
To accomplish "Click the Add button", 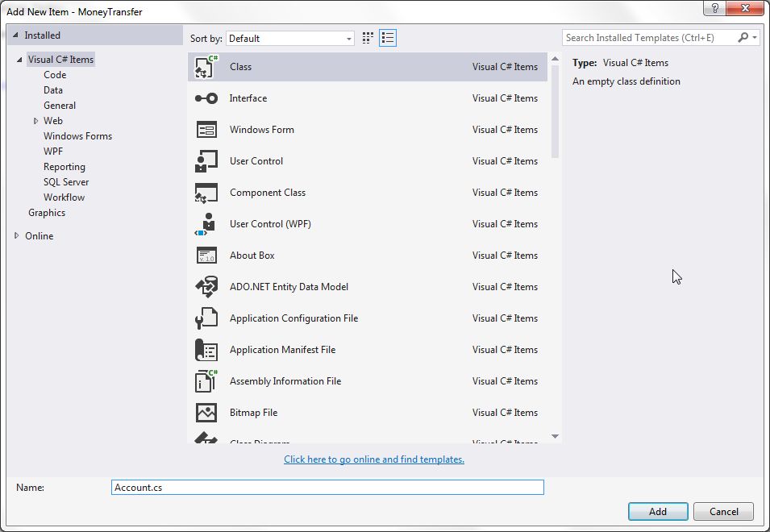I will (x=658, y=511).
